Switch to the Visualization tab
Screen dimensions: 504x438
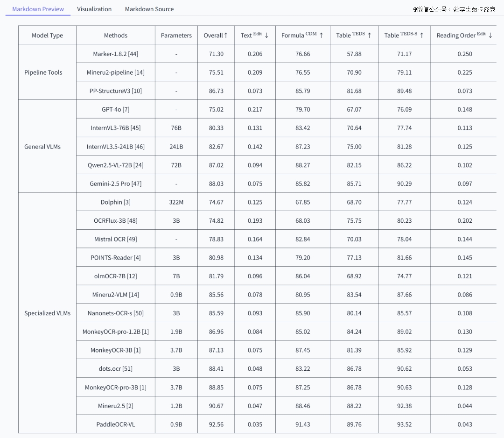pos(94,9)
